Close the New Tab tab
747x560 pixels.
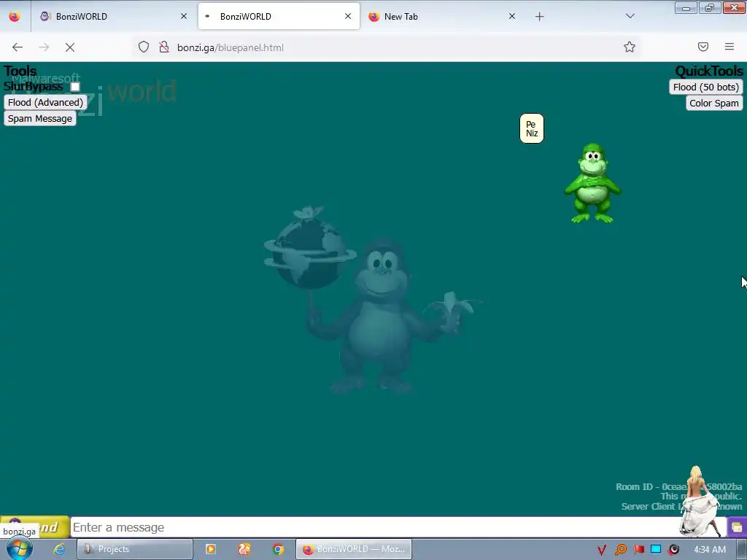click(511, 16)
